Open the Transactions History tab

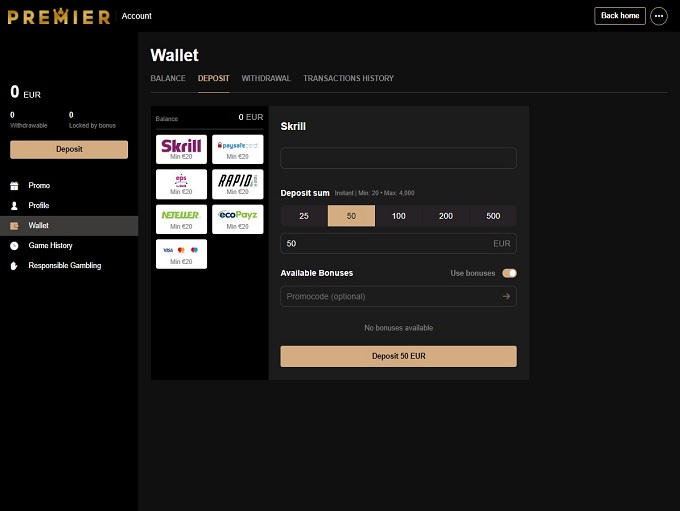[x=348, y=78]
